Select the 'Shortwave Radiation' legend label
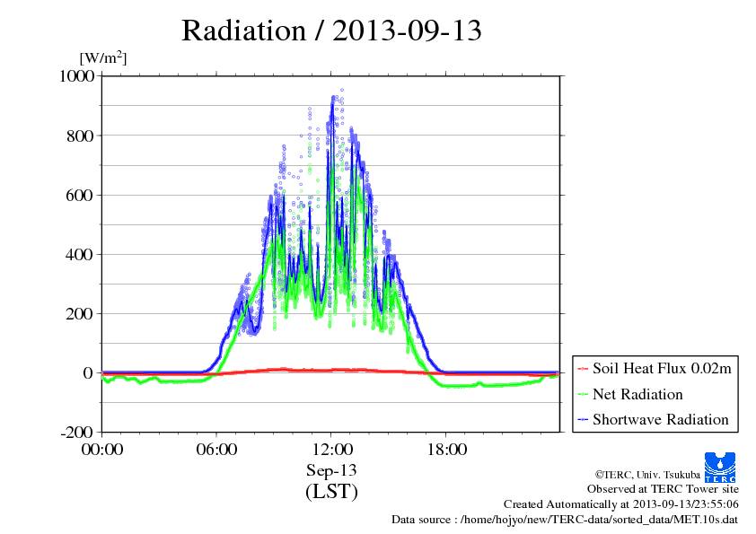 tap(661, 419)
